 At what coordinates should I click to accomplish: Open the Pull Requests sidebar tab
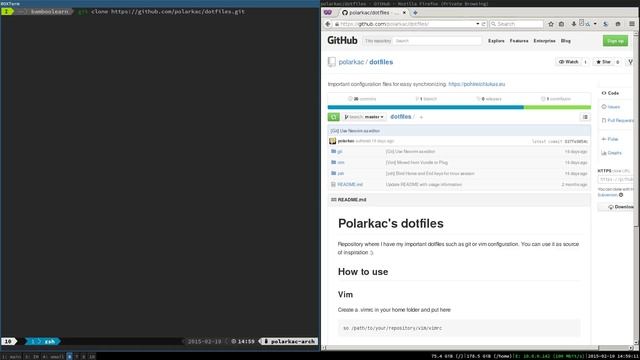(618, 120)
